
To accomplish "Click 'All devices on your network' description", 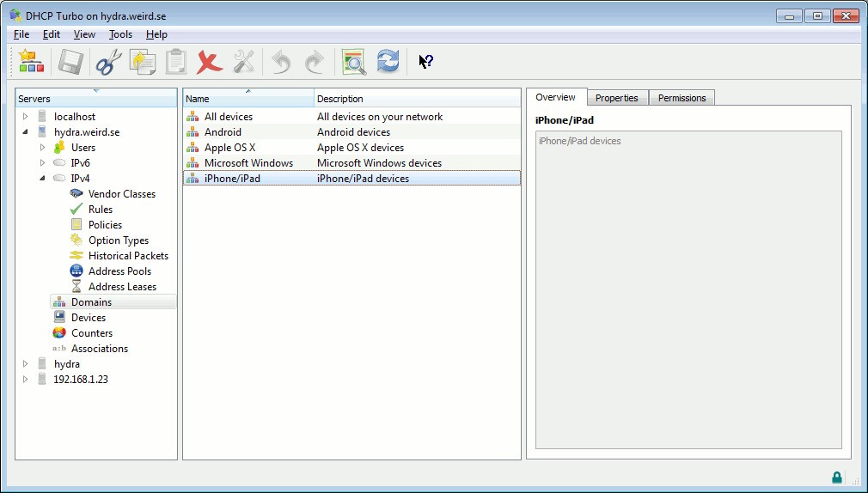I will point(380,117).
